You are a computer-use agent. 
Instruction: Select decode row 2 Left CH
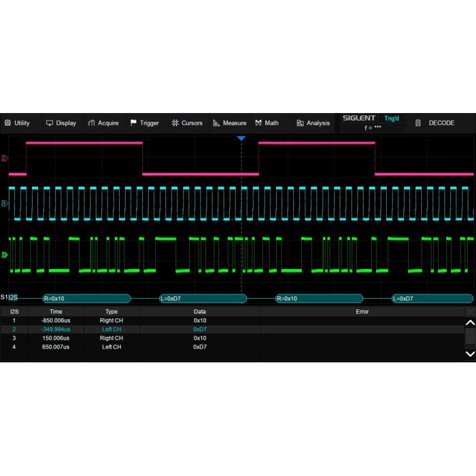[x=111, y=329]
